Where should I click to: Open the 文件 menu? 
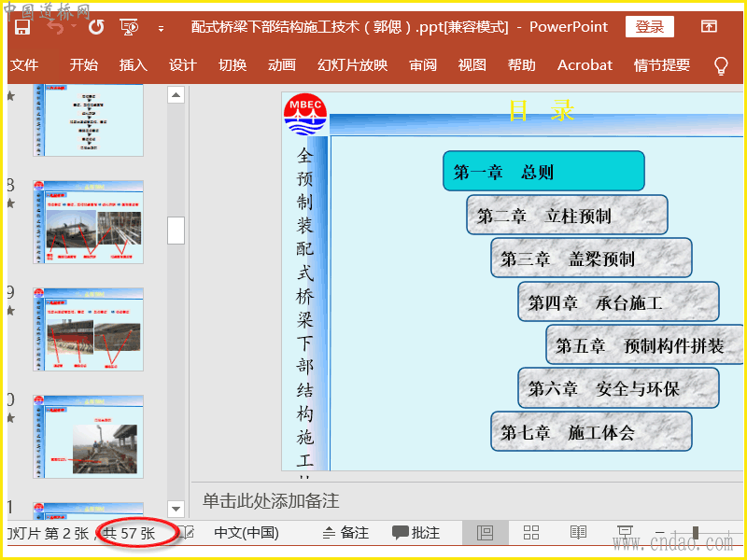coord(24,64)
